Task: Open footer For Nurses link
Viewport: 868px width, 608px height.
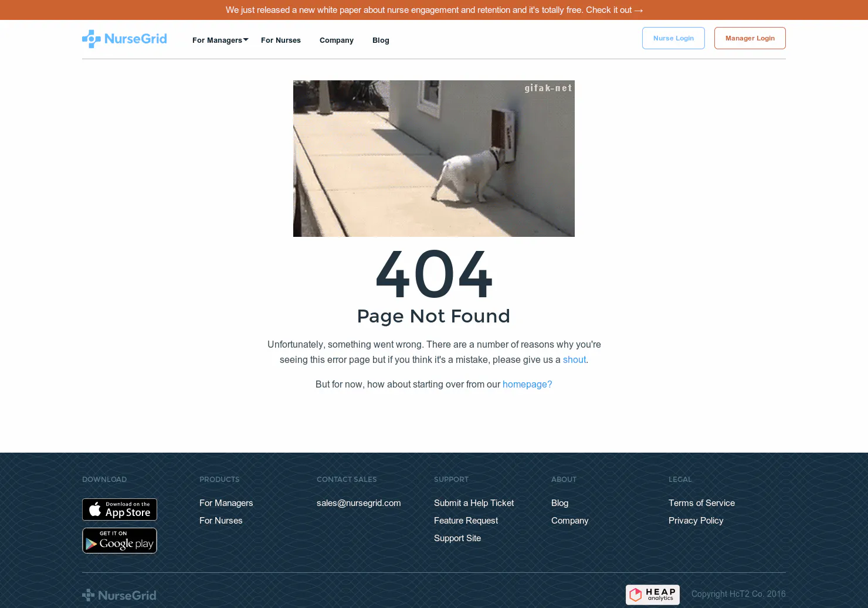Action: click(x=221, y=521)
